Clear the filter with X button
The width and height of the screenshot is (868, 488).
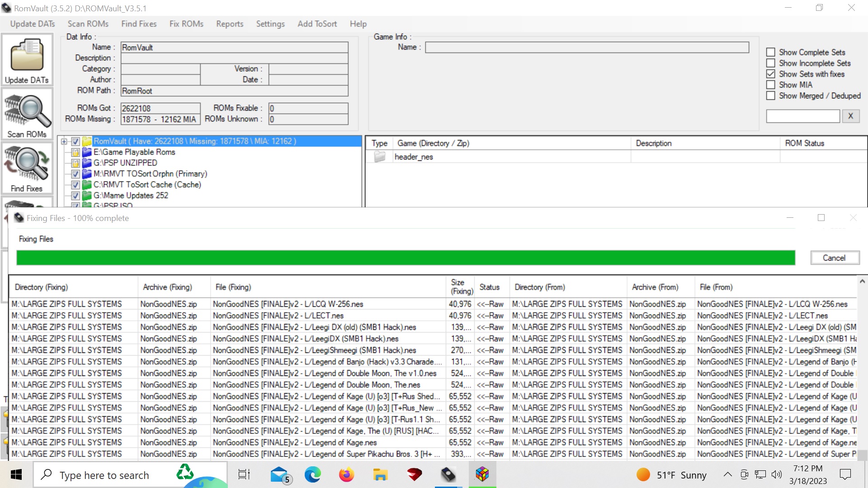tap(850, 116)
